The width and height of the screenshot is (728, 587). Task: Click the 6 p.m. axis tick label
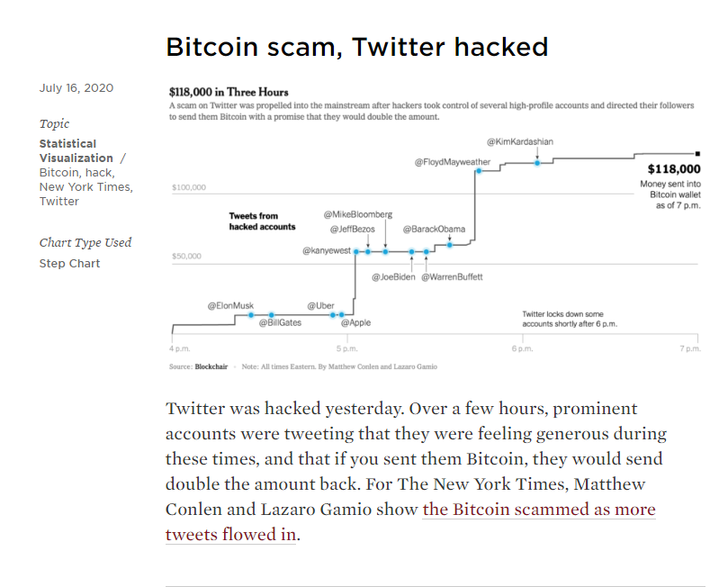(522, 348)
